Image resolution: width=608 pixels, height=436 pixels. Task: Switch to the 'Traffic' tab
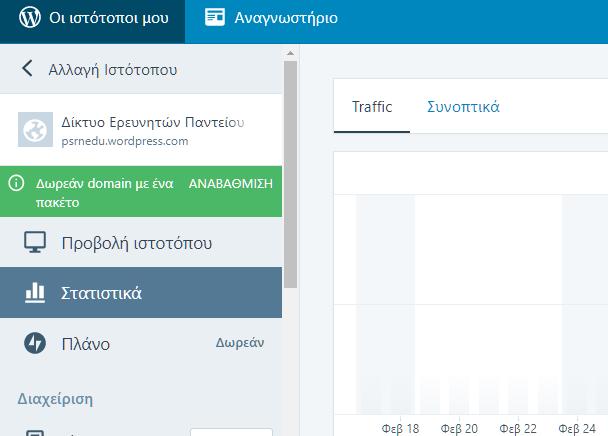[372, 107]
